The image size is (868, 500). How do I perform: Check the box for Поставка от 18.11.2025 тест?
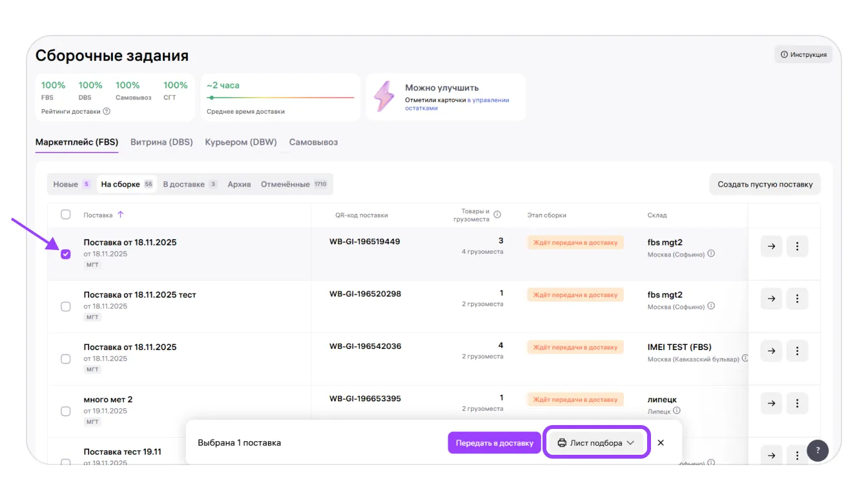[65, 307]
